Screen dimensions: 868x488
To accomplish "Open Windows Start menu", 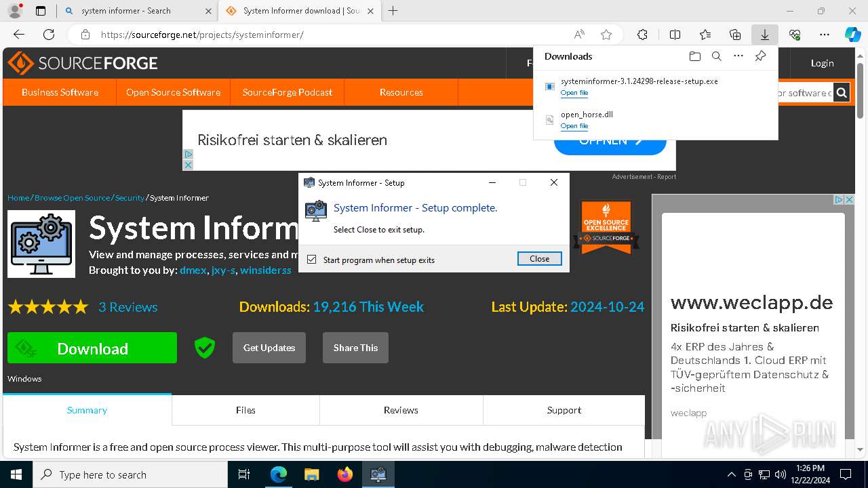I will pyautogui.click(x=16, y=474).
